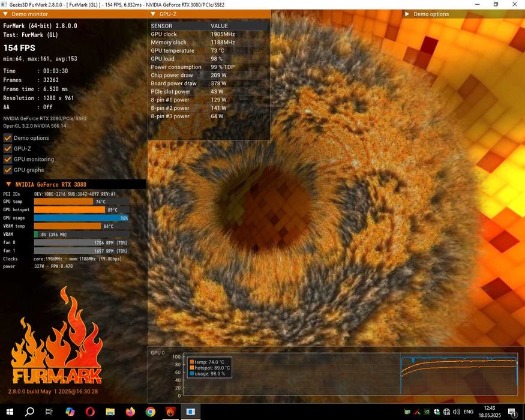
Task: Collapse the Demo monitor panel triangle
Action: point(5,14)
